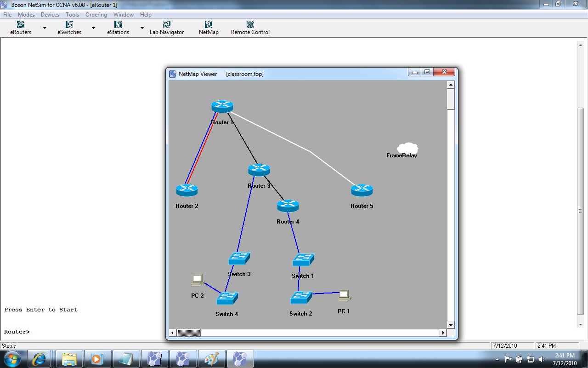Minimize the NetMap Viewer window
588x368 pixels.
415,72
